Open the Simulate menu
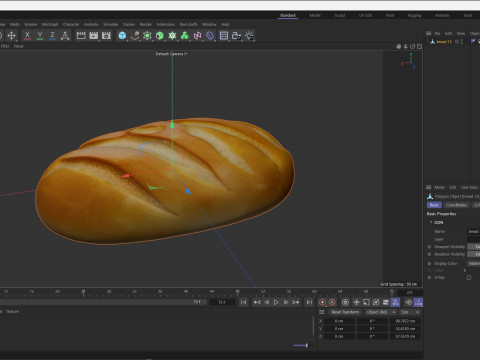 [x=111, y=24]
